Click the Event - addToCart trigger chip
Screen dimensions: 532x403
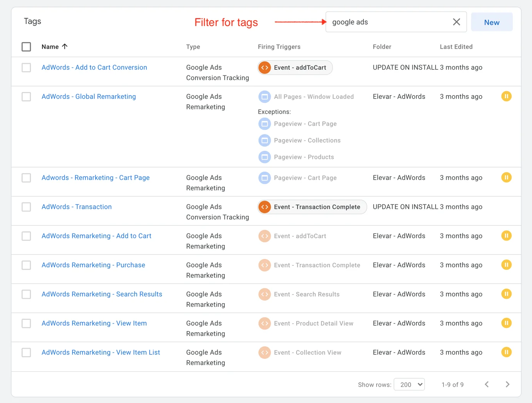pyautogui.click(x=295, y=67)
